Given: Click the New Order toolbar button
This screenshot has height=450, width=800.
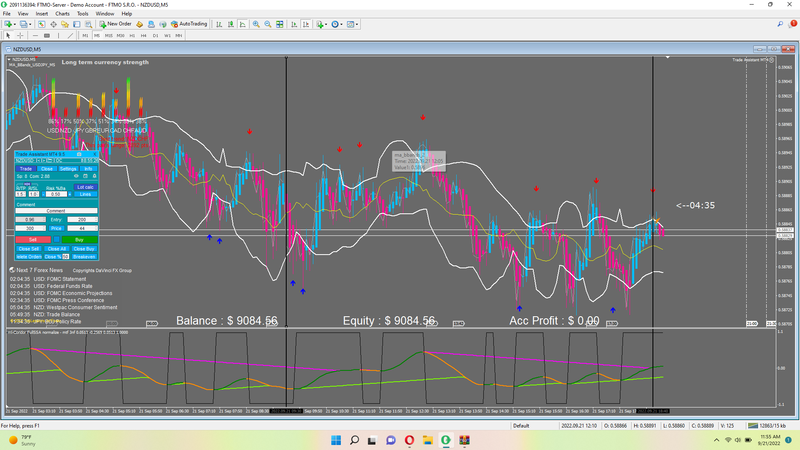Looking at the screenshot, I should [116, 23].
